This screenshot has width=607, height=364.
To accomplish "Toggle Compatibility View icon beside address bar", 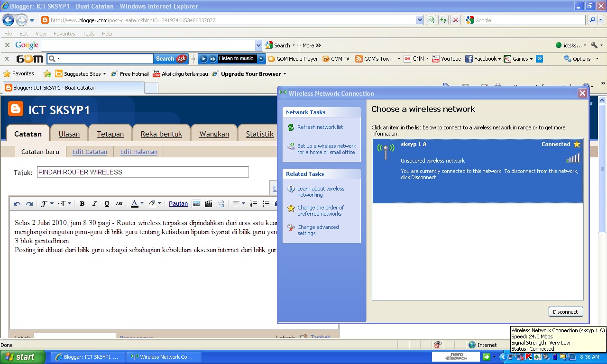I will tap(431, 20).
